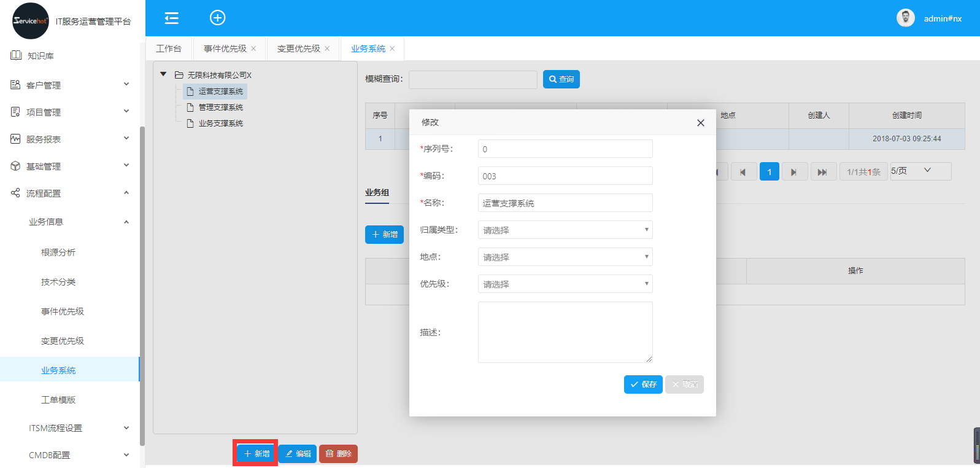Click the red 删除 button

[338, 454]
